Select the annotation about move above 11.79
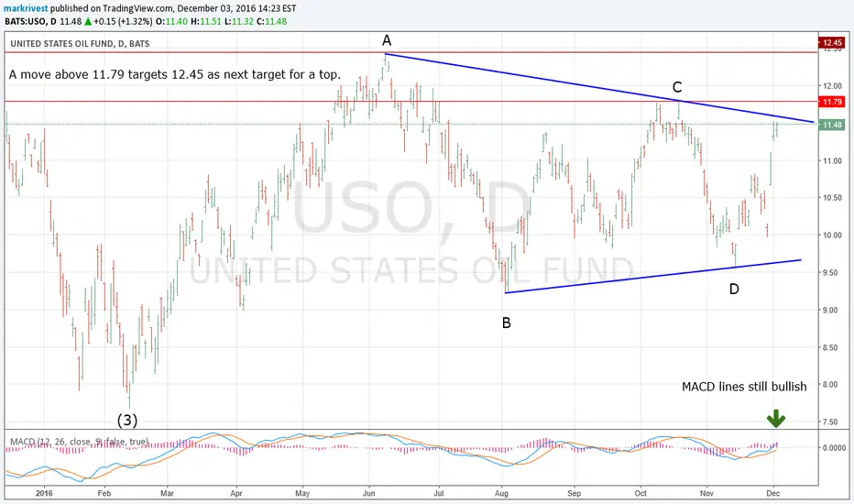Image resolution: width=854 pixels, height=504 pixels. click(x=175, y=74)
